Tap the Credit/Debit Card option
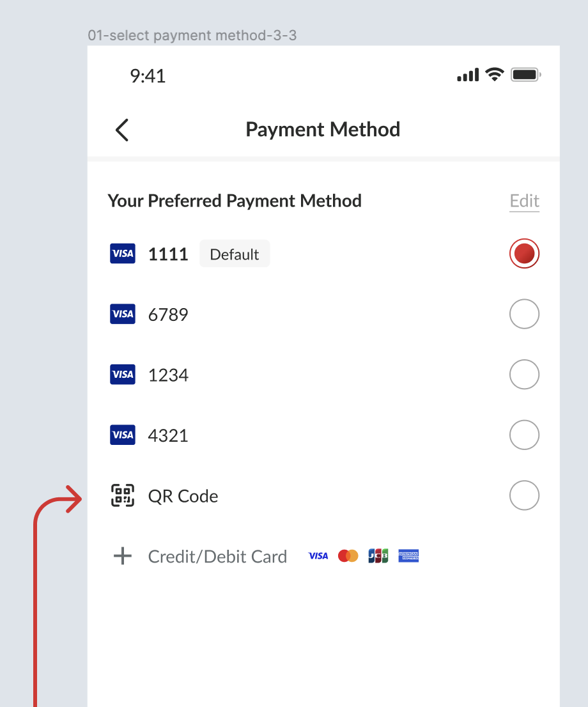588x707 pixels. click(217, 557)
